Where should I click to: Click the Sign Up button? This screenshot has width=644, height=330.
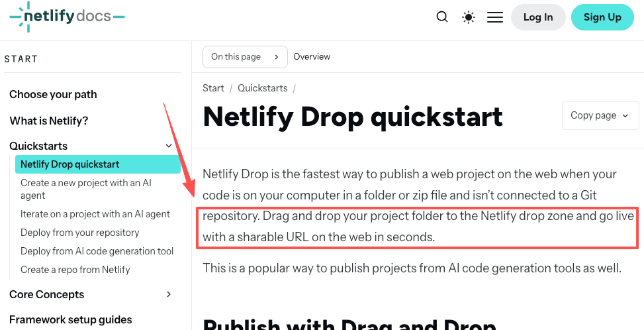coord(602,17)
